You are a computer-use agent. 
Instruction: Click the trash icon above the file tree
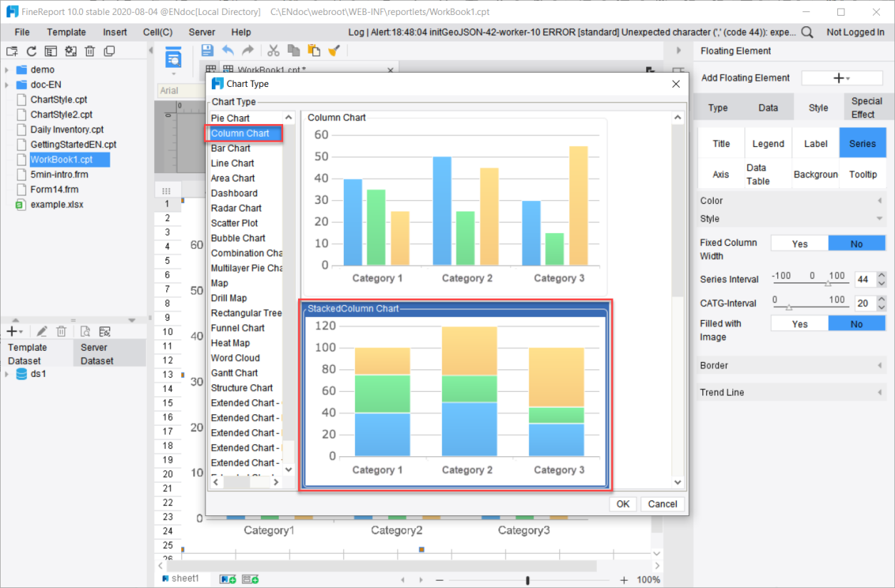(90, 51)
